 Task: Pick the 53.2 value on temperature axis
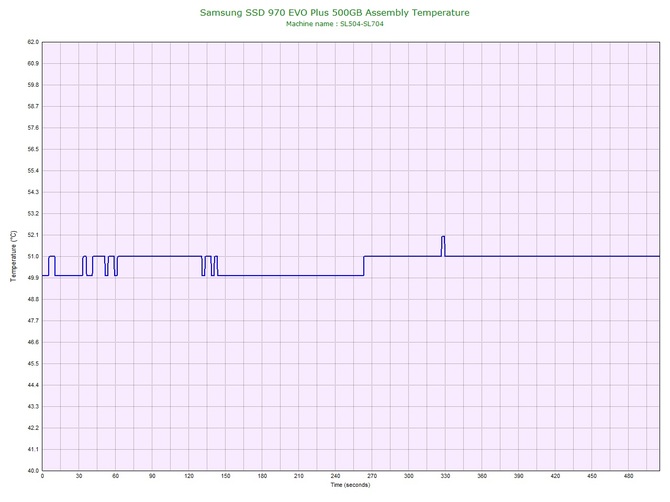click(x=33, y=213)
